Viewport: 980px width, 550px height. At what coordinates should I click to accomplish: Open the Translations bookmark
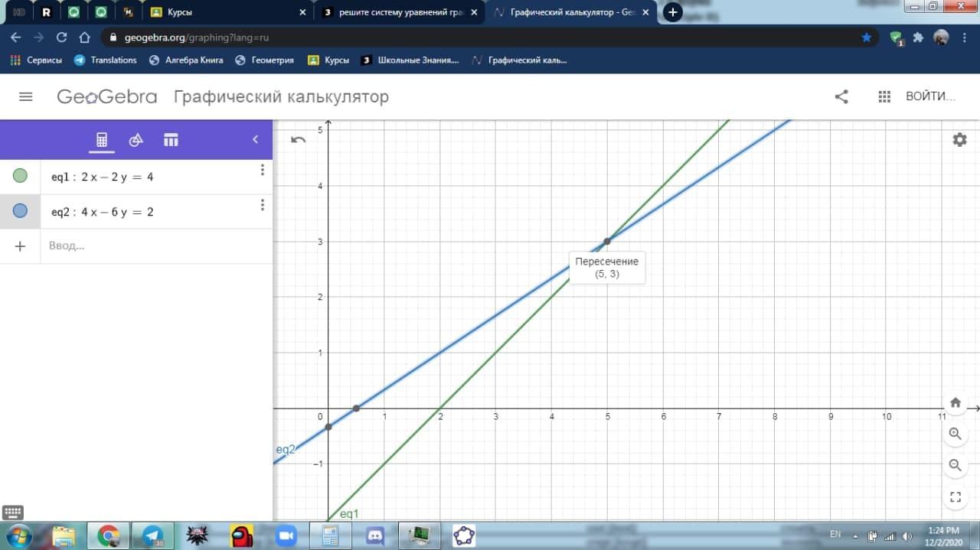click(x=106, y=60)
